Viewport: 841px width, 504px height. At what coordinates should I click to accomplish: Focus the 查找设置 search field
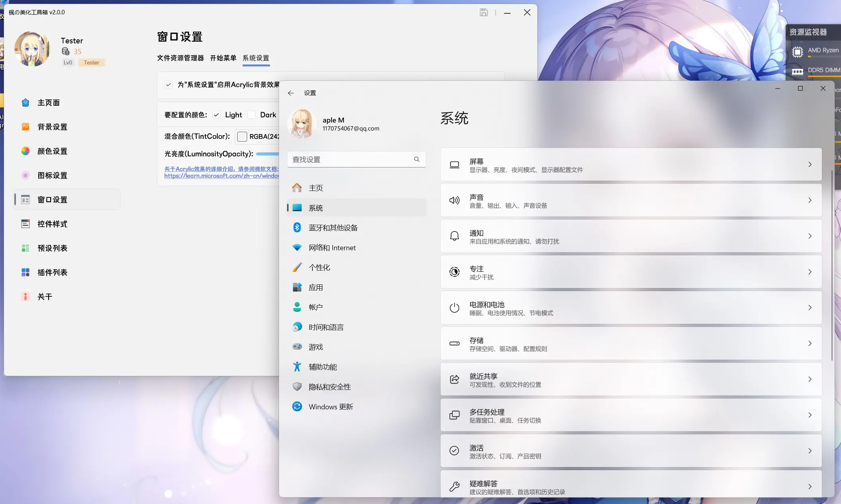357,159
